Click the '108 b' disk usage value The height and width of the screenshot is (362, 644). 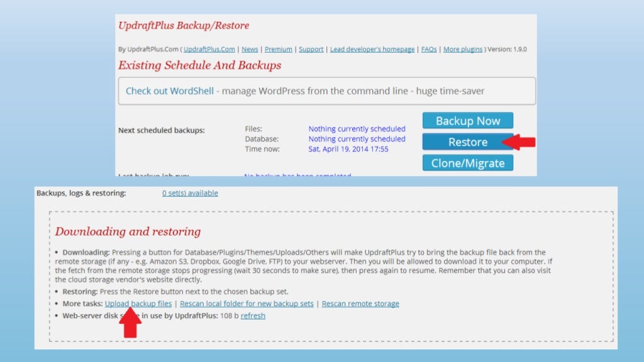coord(229,315)
